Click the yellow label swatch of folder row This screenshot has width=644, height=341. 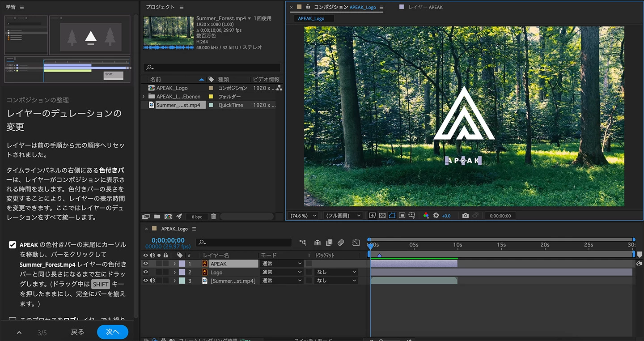[x=211, y=97]
